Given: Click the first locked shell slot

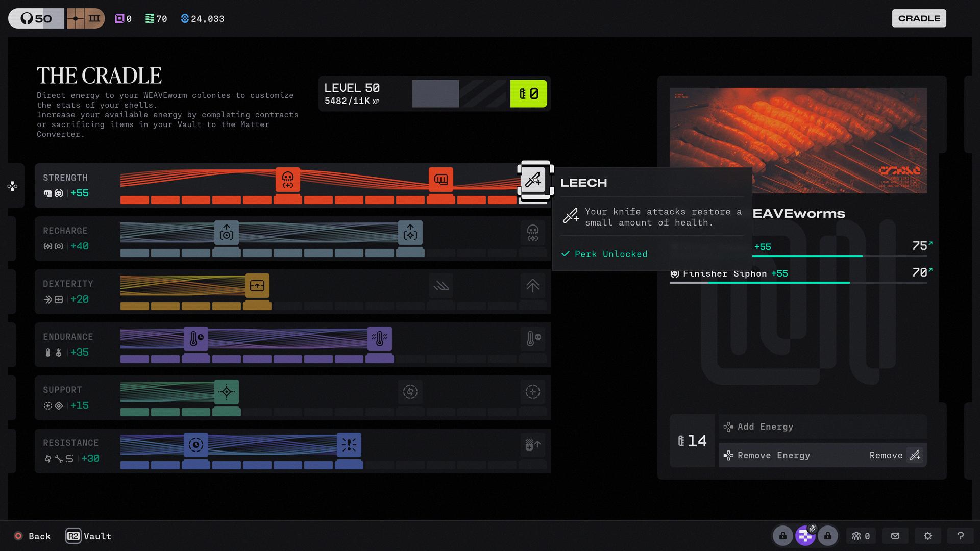Looking at the screenshot, I should coord(783,536).
